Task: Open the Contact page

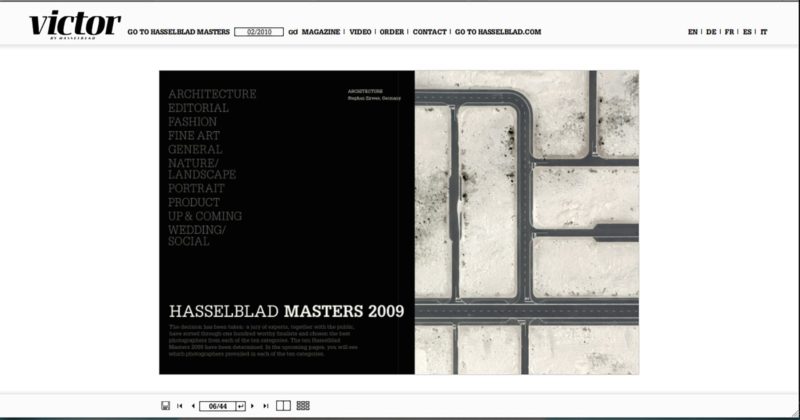Action: pos(429,32)
